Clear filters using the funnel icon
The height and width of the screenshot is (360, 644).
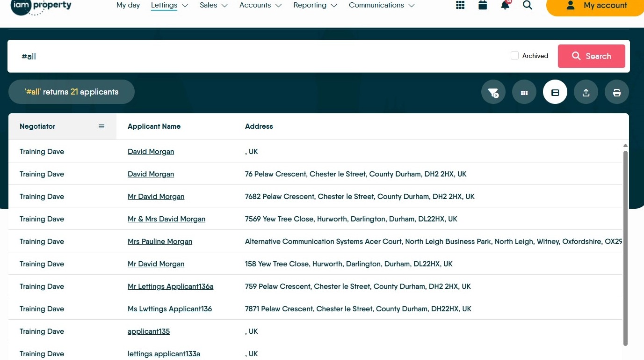coord(493,92)
